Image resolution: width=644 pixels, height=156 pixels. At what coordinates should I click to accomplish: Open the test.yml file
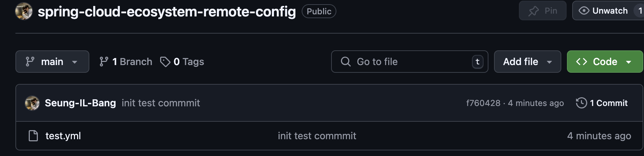(63, 136)
